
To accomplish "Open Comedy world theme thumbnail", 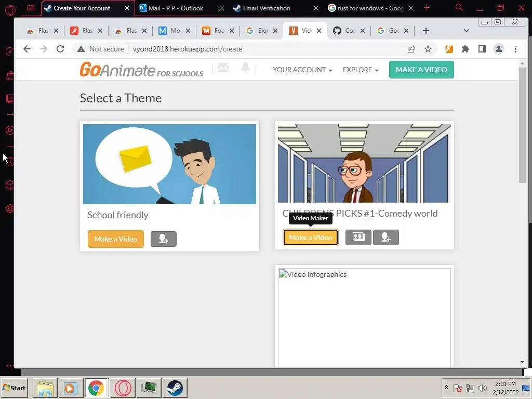I will (364, 163).
